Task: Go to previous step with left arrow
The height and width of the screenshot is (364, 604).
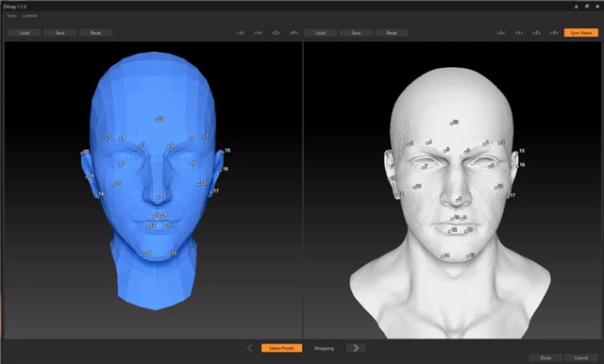Action: 249,348
